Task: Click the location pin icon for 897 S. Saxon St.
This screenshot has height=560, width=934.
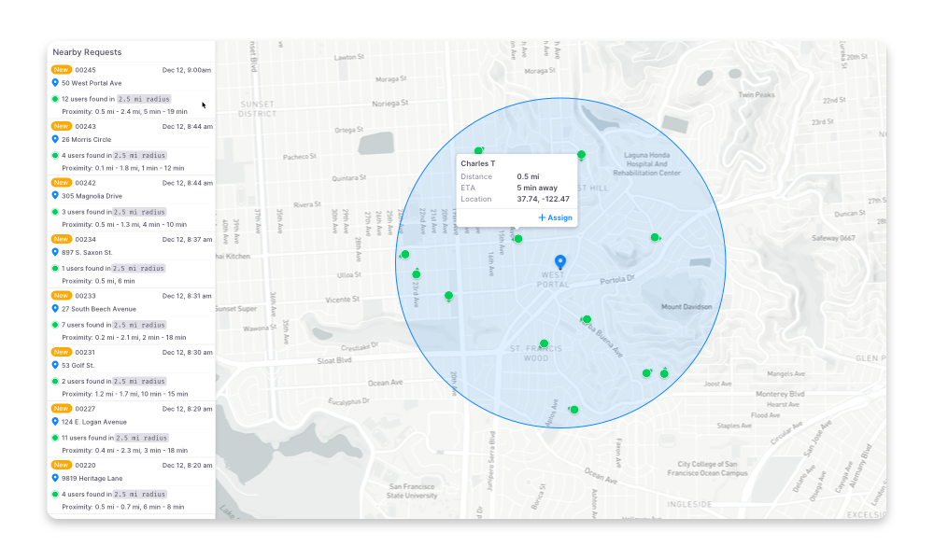Action: coord(55,252)
